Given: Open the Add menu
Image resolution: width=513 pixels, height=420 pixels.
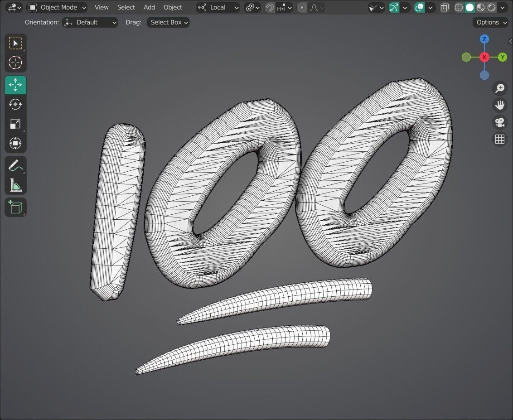Looking at the screenshot, I should [149, 7].
